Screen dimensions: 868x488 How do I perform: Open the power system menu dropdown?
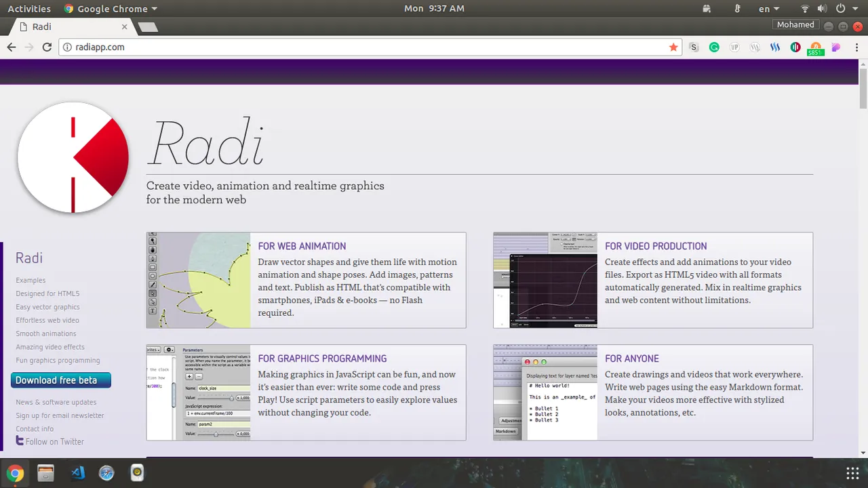pyautogui.click(x=845, y=9)
